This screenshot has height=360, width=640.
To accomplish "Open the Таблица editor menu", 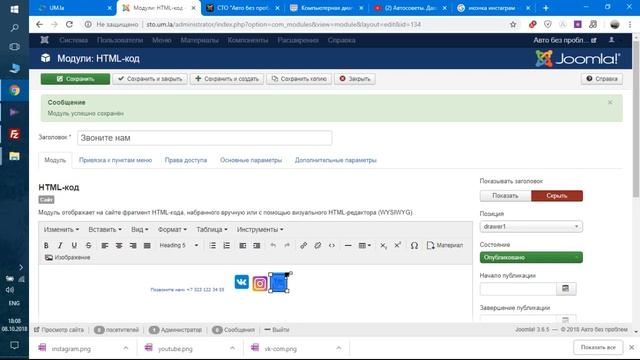I will (x=212, y=229).
